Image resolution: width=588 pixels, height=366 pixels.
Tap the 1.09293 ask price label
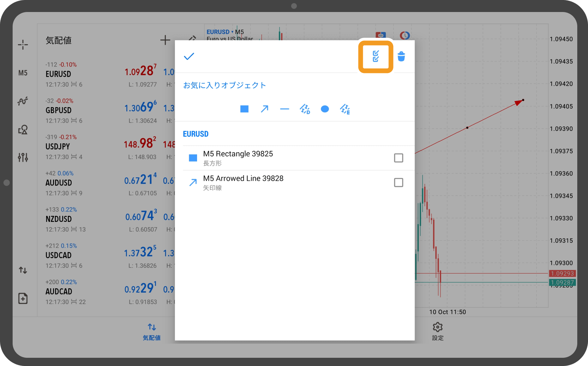point(562,273)
